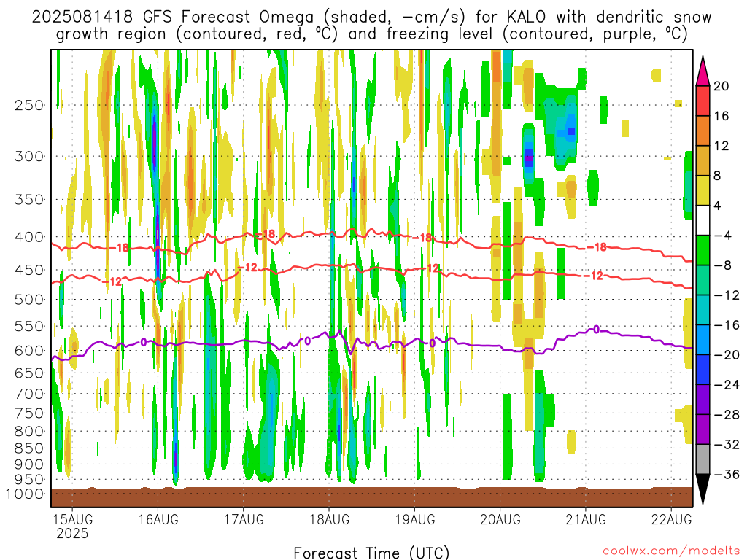Screen dimensions: 747x560
Task: Select the 700 pressure axis label
Action: [x=29, y=394]
